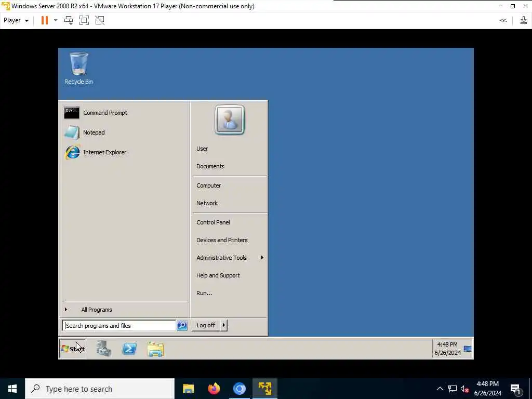The height and width of the screenshot is (399, 532).
Task: Open the host Windows Start menu
Action: tap(12, 389)
